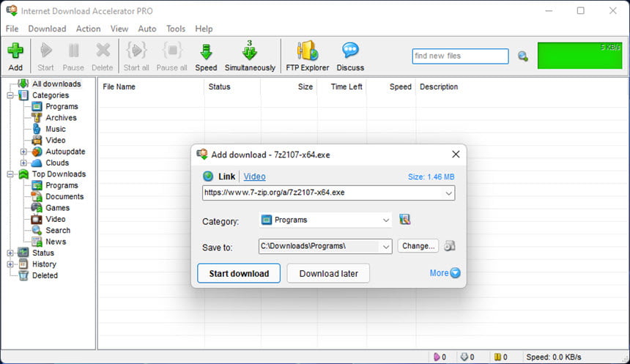This screenshot has width=630, height=364.
Task: Sort by Size column header
Action: coord(305,86)
